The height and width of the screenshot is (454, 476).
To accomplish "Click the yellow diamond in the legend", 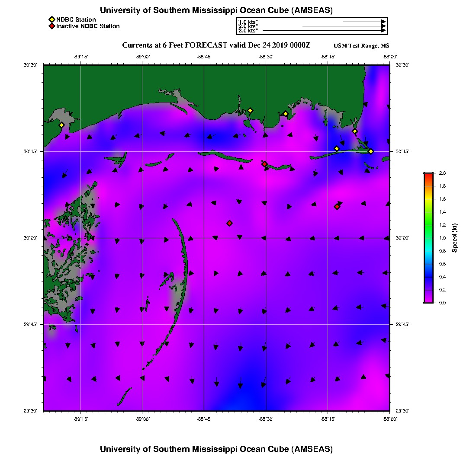I will 51,19.
